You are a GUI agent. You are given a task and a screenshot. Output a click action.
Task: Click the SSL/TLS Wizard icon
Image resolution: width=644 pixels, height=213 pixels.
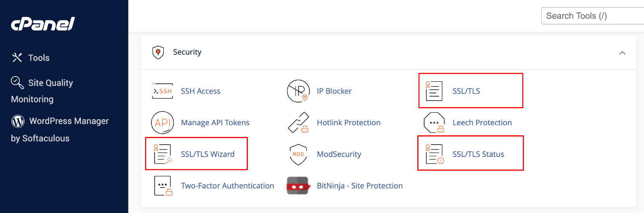coord(162,154)
